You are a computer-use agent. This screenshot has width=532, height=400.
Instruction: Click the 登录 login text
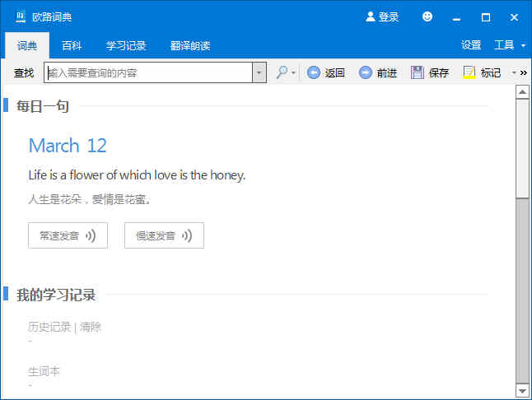389,16
